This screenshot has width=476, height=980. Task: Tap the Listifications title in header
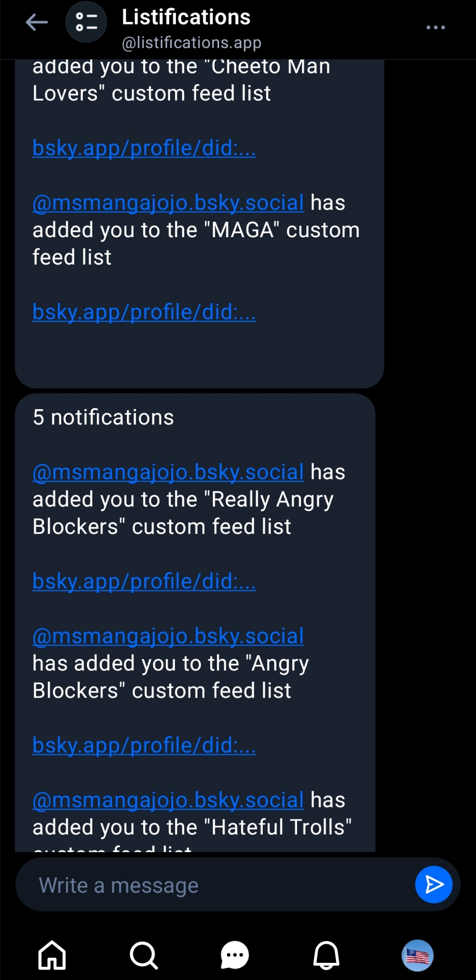tap(186, 17)
